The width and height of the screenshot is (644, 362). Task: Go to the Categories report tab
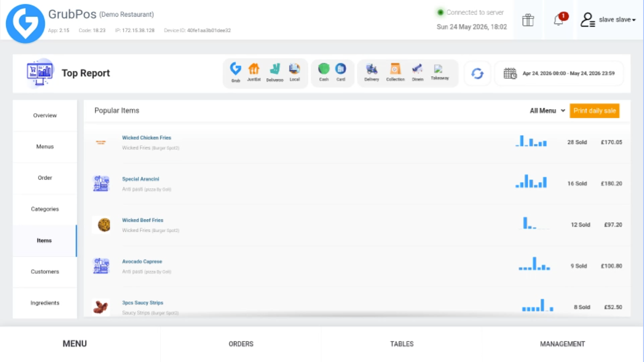[45, 209]
